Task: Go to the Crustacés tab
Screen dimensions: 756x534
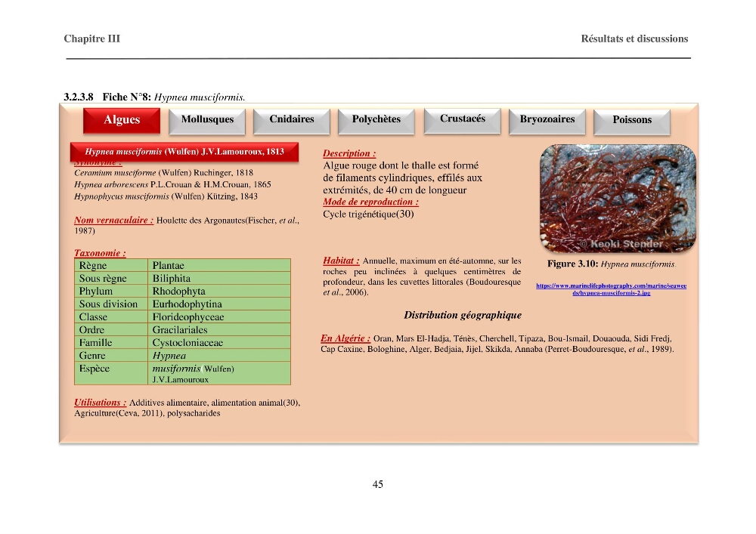Action: pyautogui.click(x=463, y=120)
